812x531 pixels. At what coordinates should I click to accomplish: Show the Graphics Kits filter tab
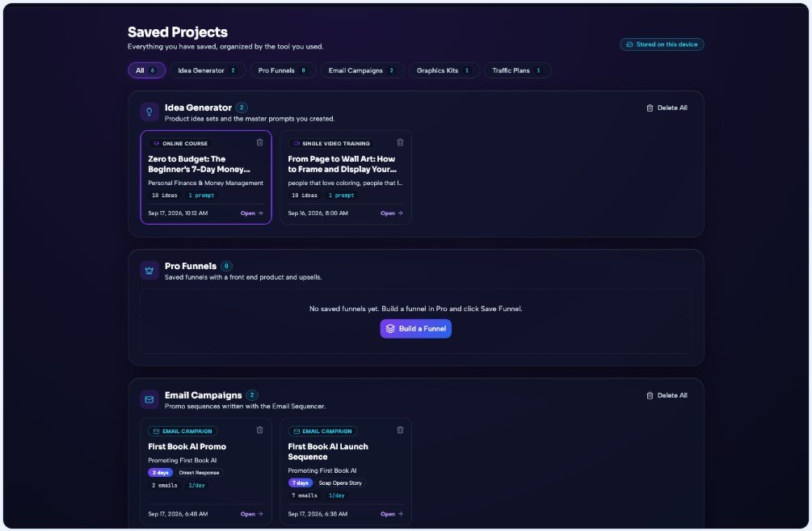tap(444, 70)
